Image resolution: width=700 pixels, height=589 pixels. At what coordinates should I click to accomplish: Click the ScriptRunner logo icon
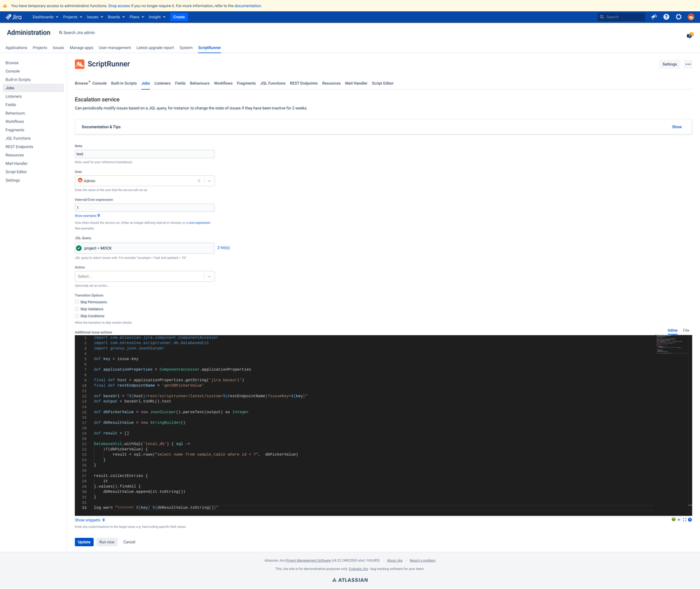coord(79,64)
